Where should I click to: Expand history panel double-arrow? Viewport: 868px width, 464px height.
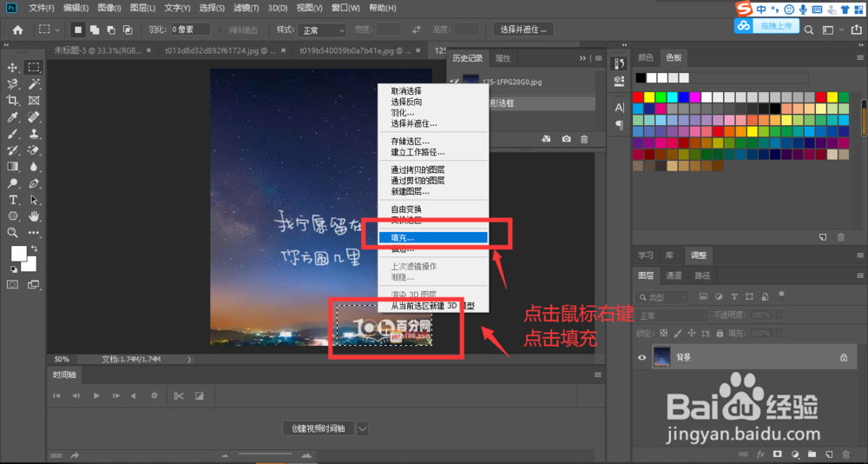(583, 58)
